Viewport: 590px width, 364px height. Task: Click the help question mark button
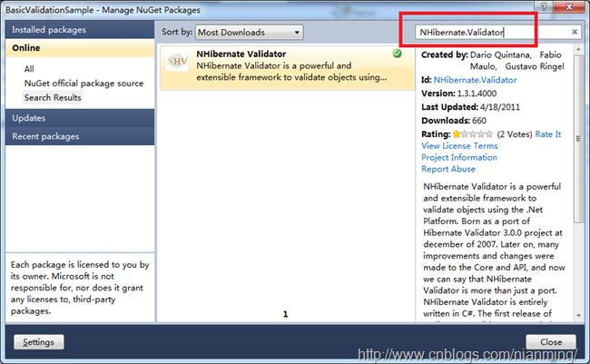[x=544, y=6]
